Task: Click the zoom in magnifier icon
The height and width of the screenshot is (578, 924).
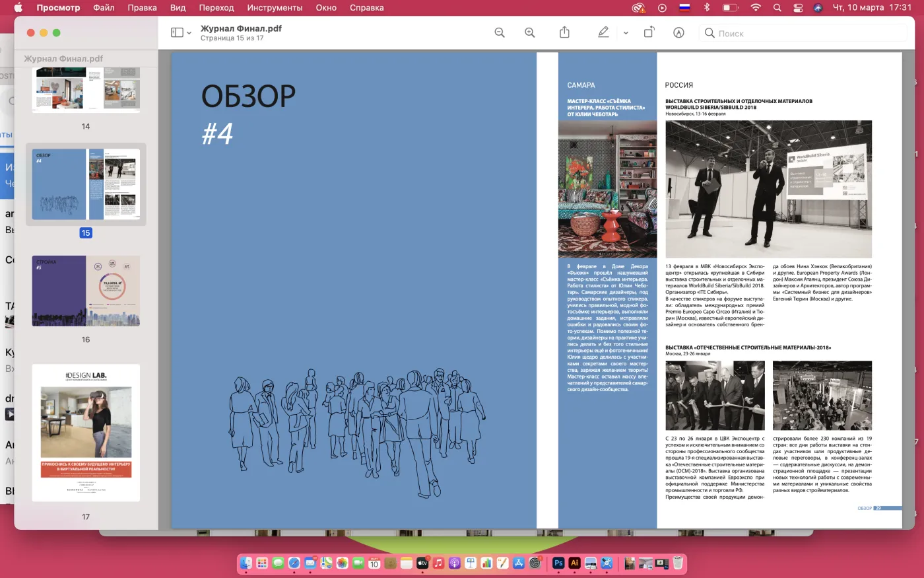Action: click(529, 33)
